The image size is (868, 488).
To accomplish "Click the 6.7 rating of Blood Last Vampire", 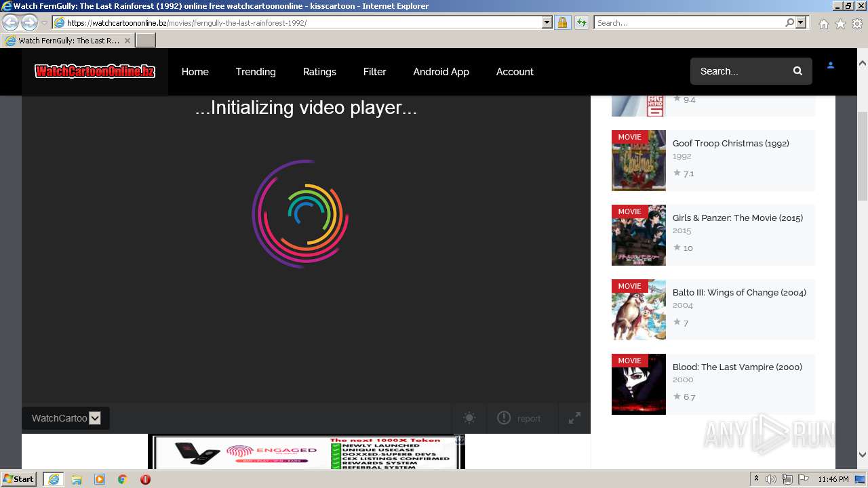I will coord(684,397).
